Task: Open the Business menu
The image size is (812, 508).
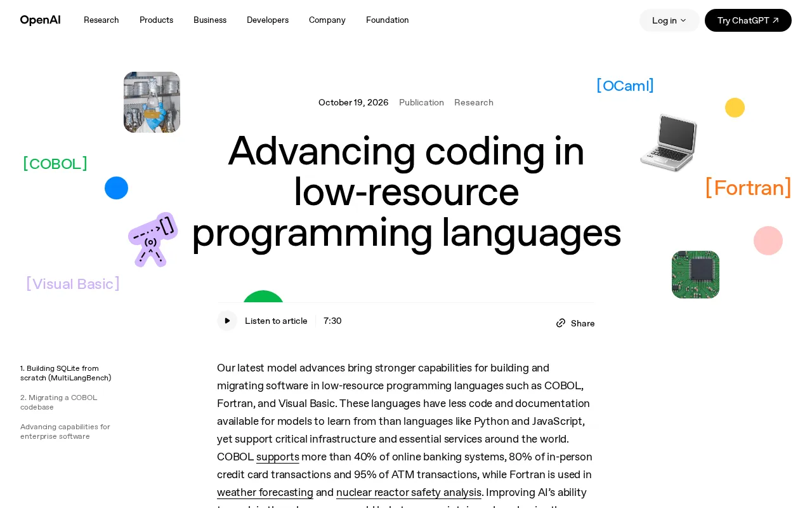Action: [x=210, y=20]
